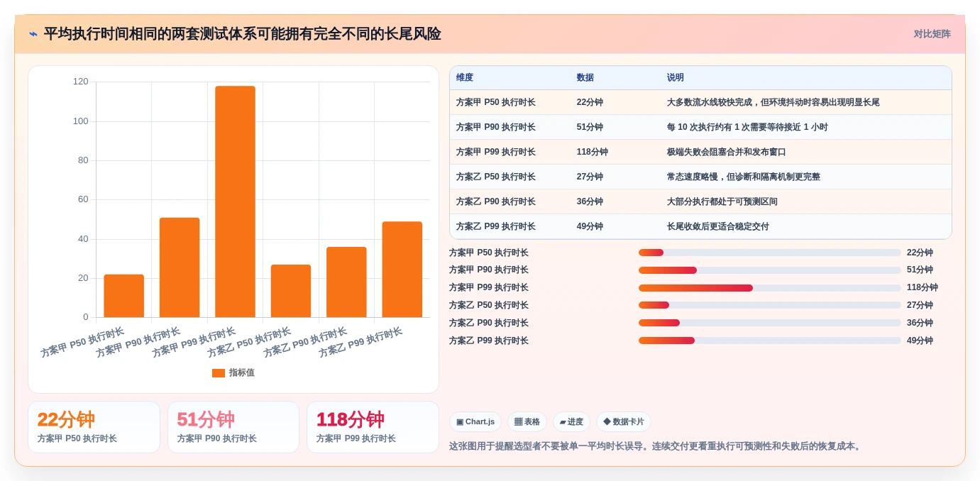Image resolution: width=980 pixels, height=481 pixels.
Task: Click the 表格 chip
Action: (527, 422)
